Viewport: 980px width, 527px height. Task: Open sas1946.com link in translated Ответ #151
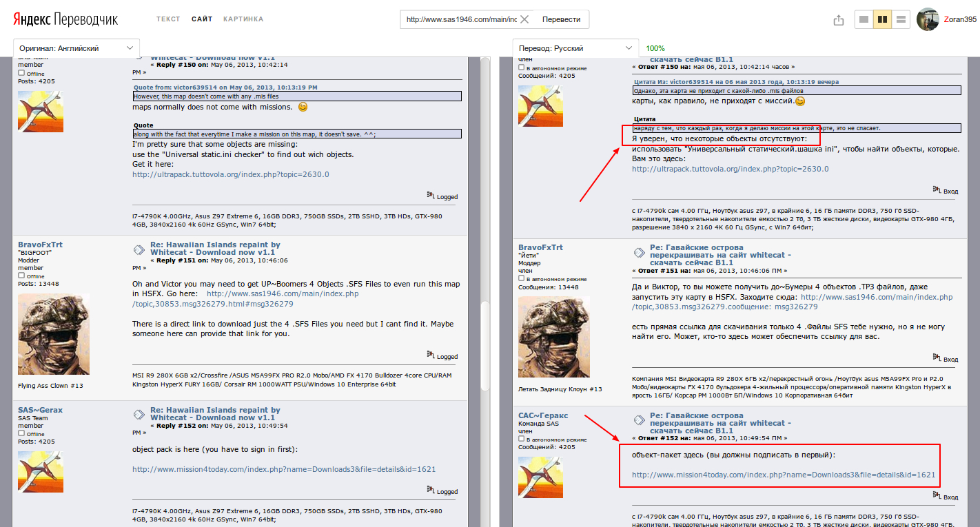coord(792,302)
